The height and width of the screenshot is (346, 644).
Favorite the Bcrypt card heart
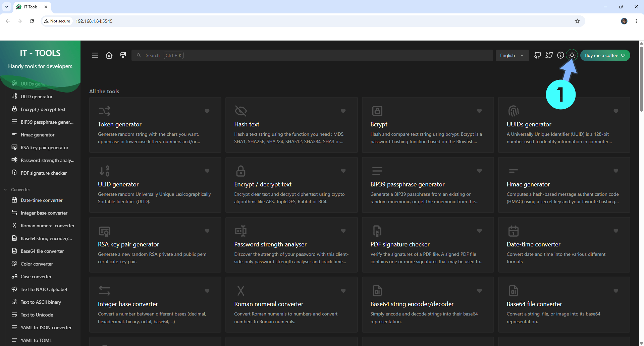(479, 111)
